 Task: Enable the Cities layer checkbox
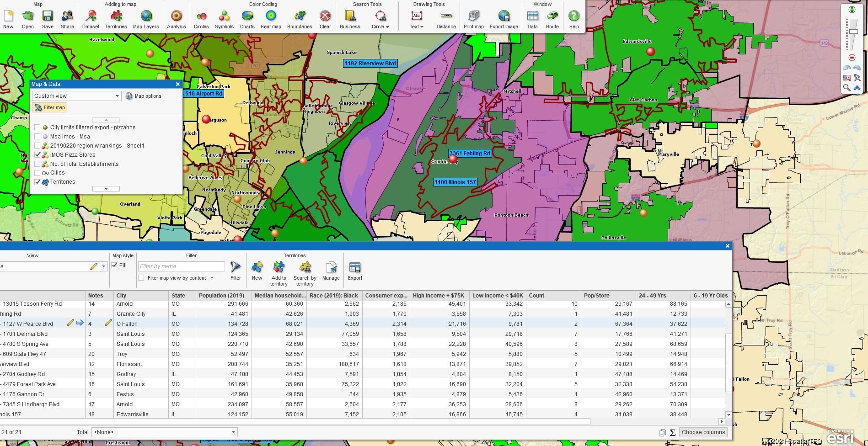(38, 173)
